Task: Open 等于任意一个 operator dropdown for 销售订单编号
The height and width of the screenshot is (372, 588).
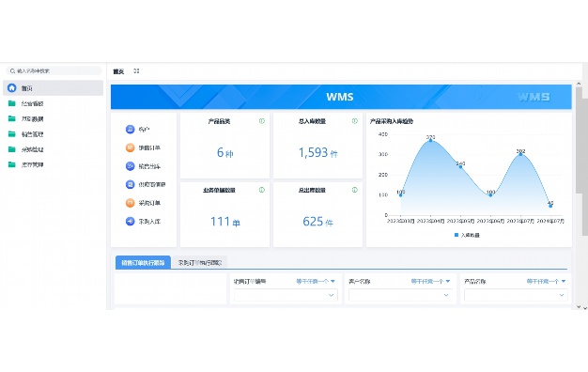Action: coord(316,281)
